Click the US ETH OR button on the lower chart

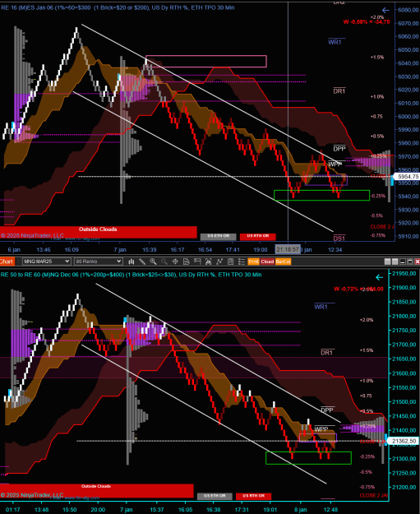click(215, 496)
